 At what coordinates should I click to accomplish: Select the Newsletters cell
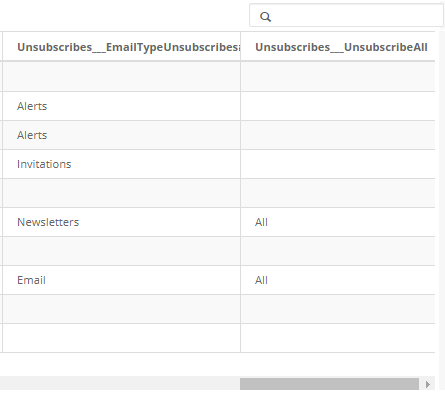(x=121, y=222)
